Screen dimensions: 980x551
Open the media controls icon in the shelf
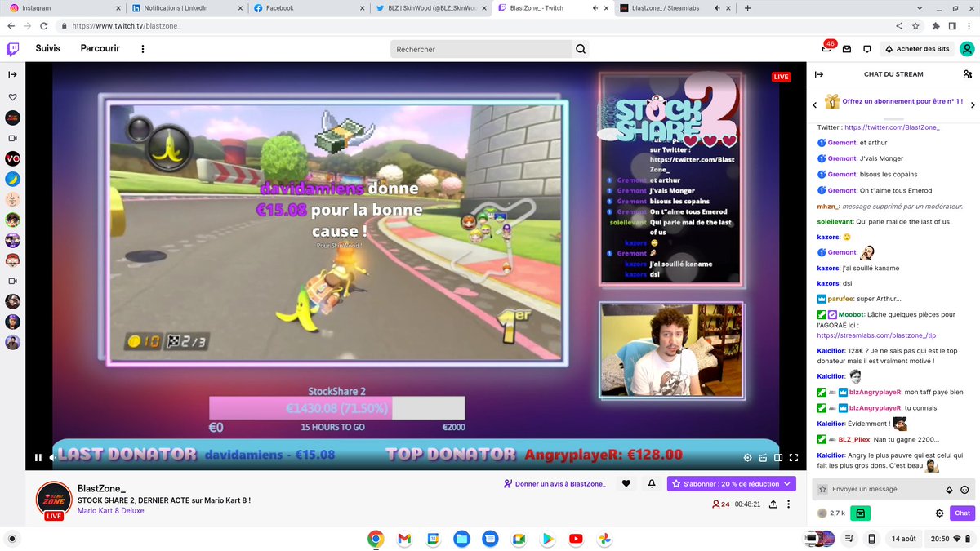(850, 539)
